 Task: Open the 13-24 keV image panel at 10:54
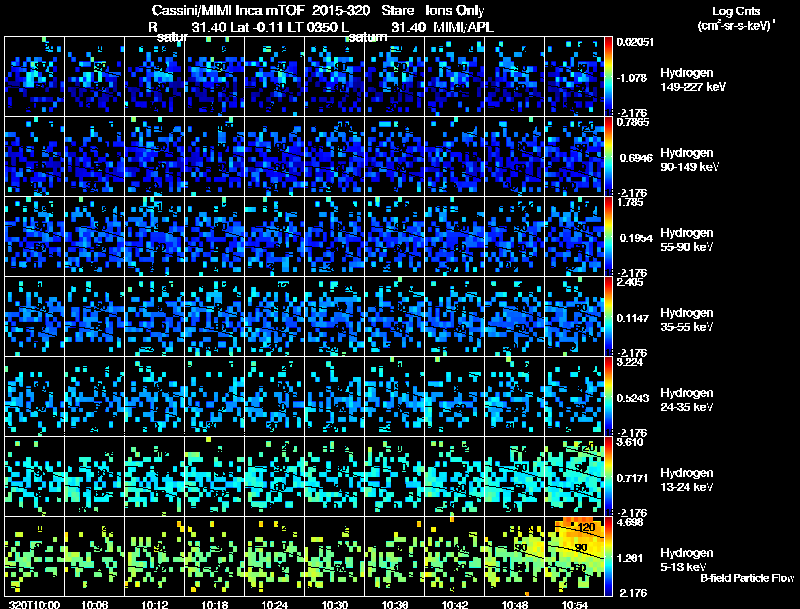pos(574,476)
